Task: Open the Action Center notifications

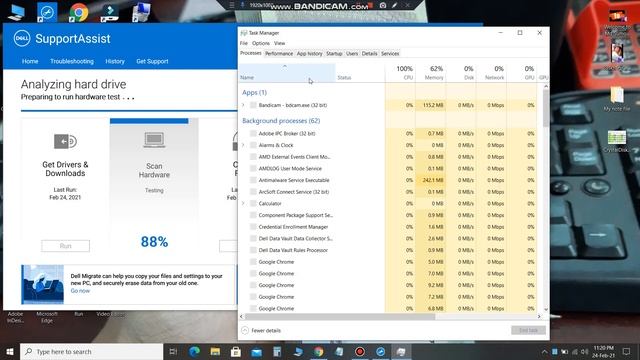Action: [x=627, y=351]
